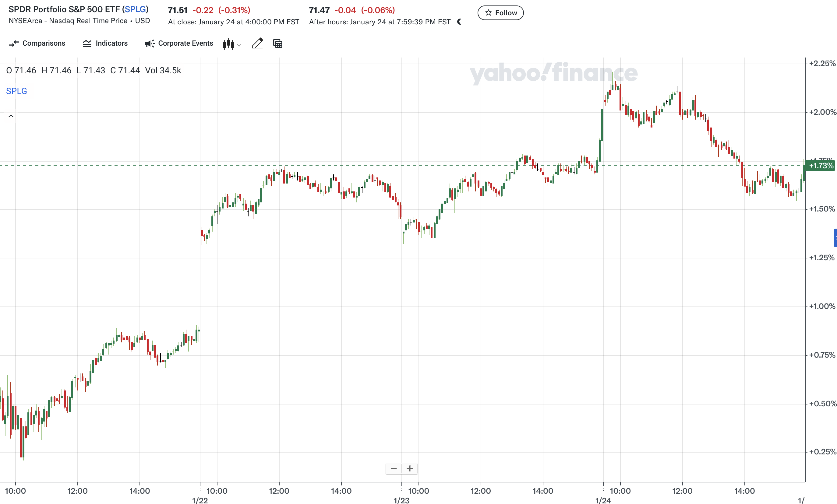Select the SPLG legend label
The width and height of the screenshot is (837, 504).
[x=16, y=91]
